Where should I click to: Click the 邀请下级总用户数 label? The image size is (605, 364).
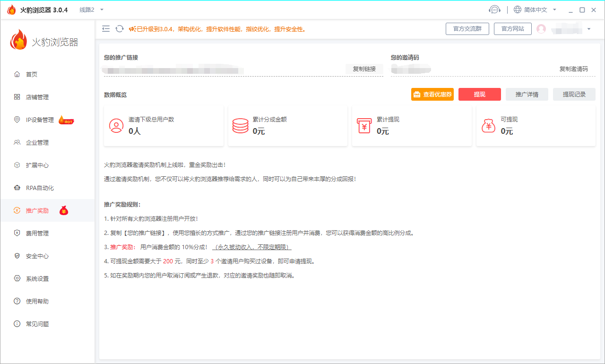[151, 120]
